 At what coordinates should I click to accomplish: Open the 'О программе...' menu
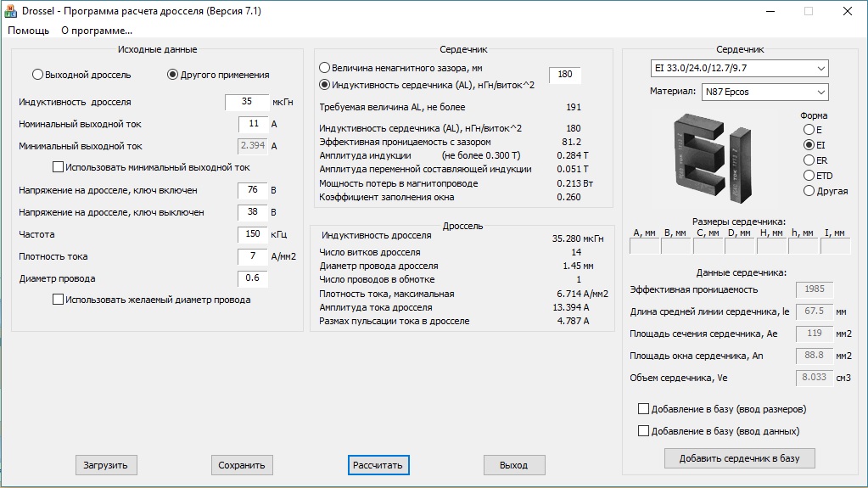96,31
